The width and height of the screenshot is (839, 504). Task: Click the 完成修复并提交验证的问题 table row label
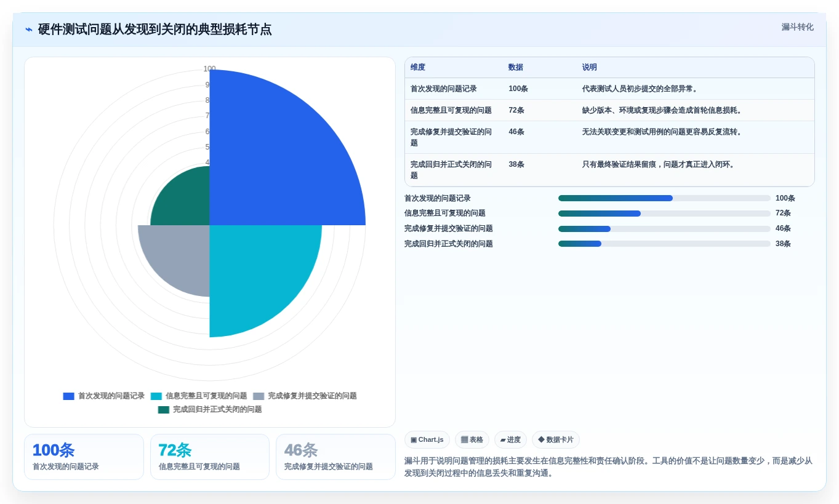click(x=451, y=137)
